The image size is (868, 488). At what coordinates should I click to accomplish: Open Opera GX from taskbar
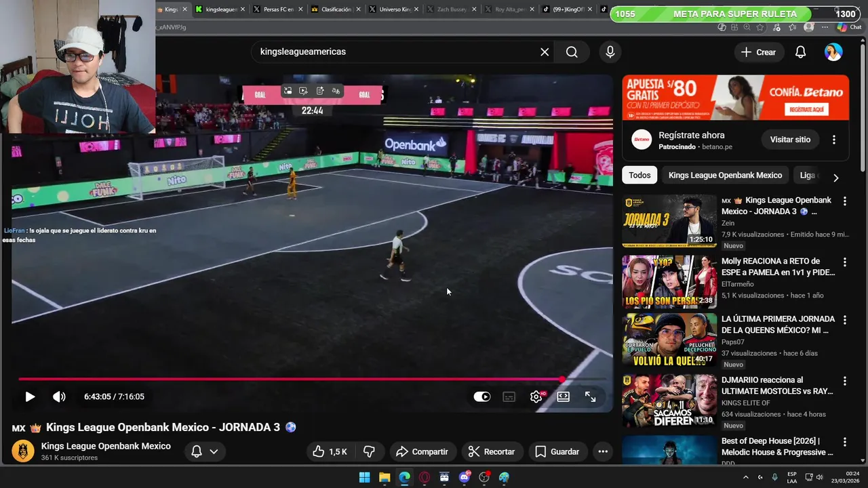425,477
